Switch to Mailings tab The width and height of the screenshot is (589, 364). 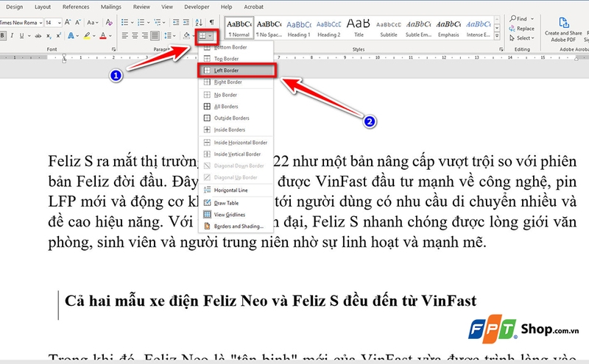pos(111,7)
